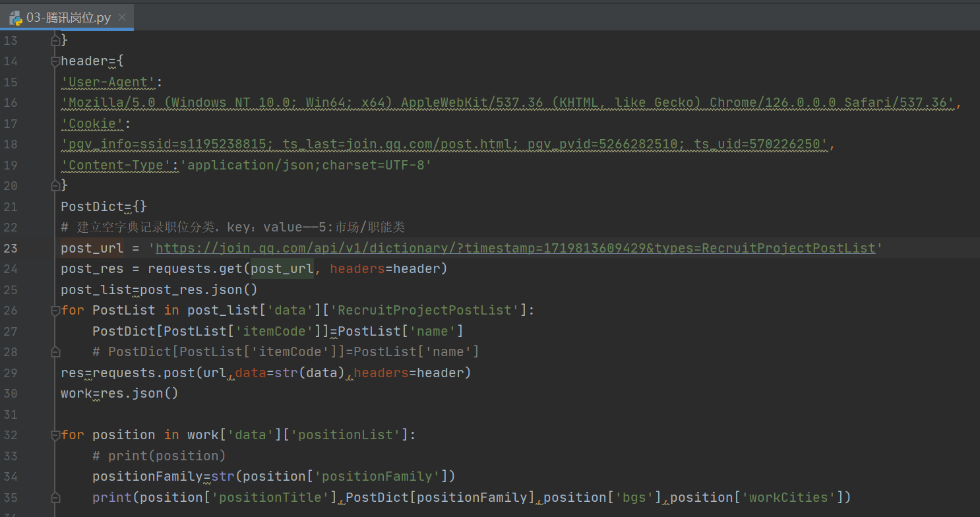Collapse the for PostList loop on line 26
This screenshot has width=980, height=517.
[x=55, y=310]
